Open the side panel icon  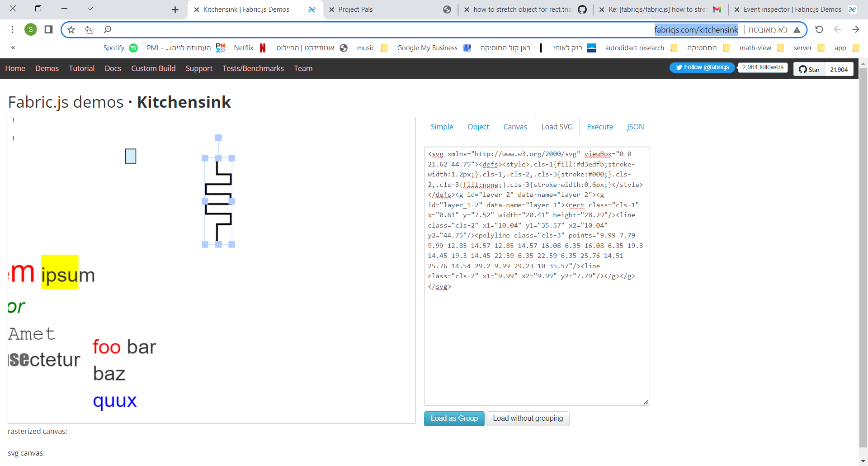tap(48, 29)
